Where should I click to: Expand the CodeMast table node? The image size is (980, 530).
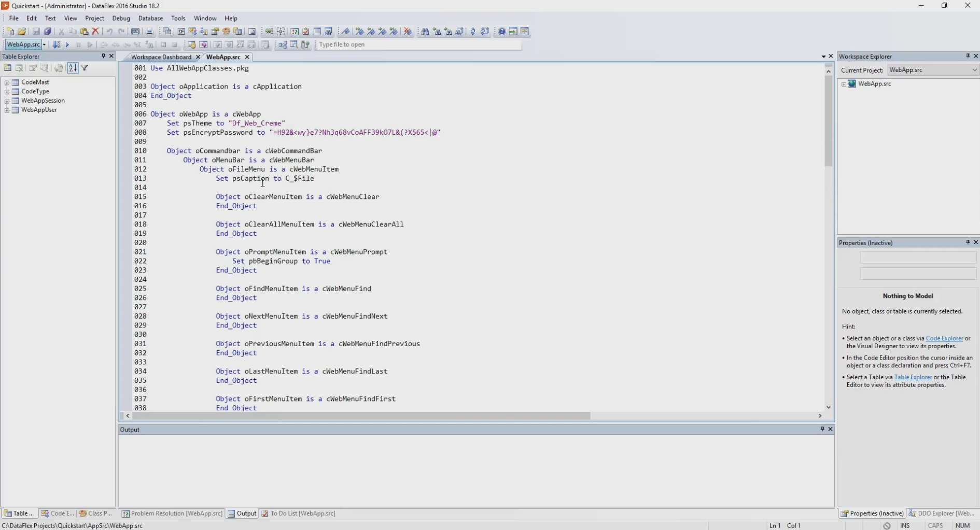click(7, 82)
